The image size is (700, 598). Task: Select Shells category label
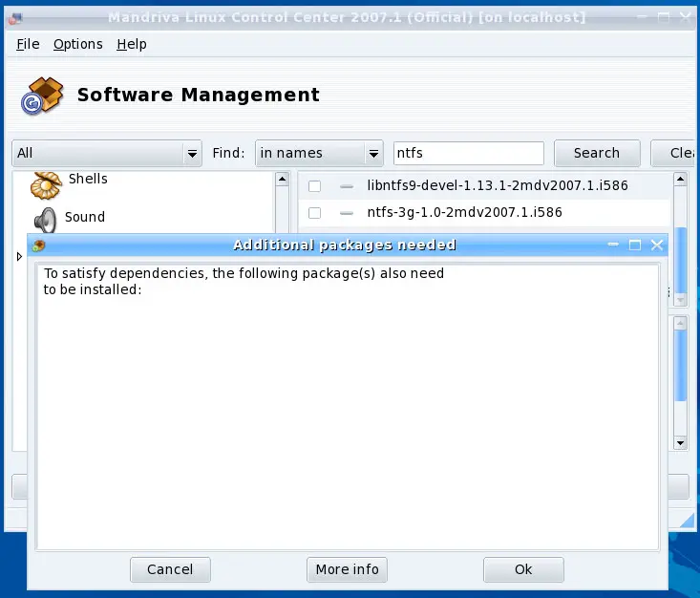88,179
